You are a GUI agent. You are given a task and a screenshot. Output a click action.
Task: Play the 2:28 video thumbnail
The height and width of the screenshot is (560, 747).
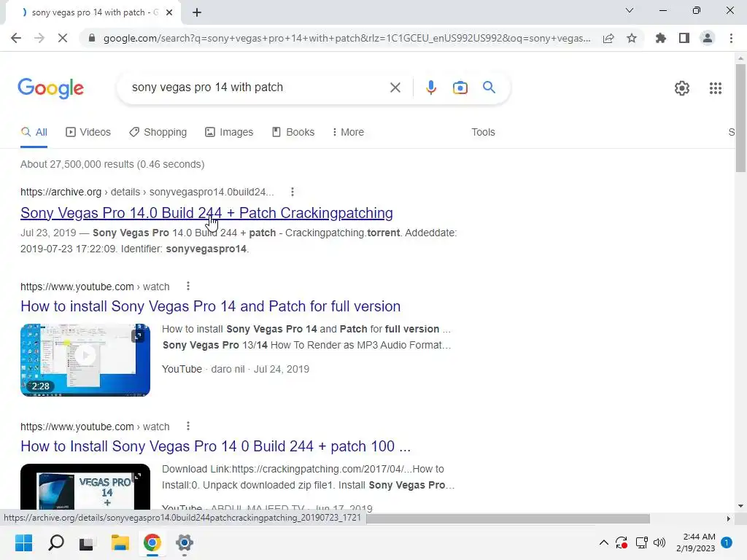point(85,360)
